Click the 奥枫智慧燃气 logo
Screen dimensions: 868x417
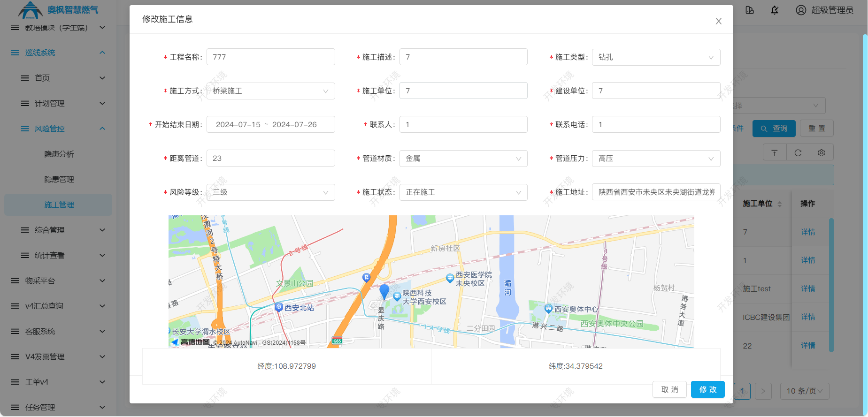59,9
